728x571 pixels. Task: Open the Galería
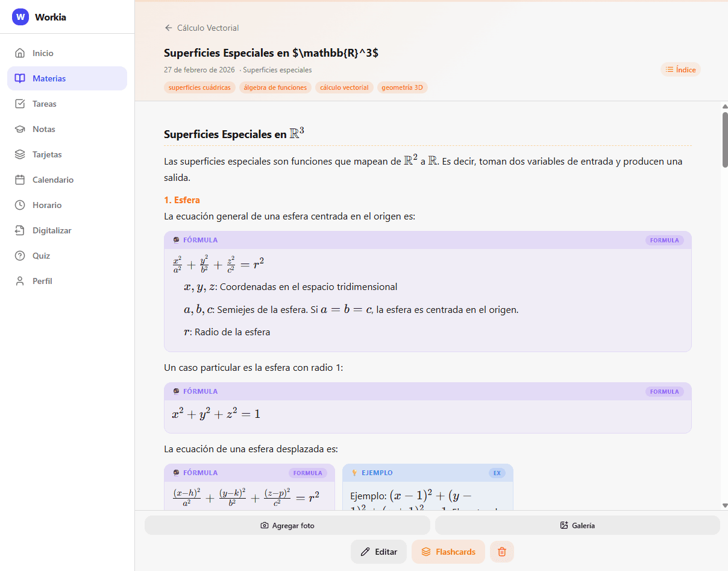pyautogui.click(x=577, y=525)
